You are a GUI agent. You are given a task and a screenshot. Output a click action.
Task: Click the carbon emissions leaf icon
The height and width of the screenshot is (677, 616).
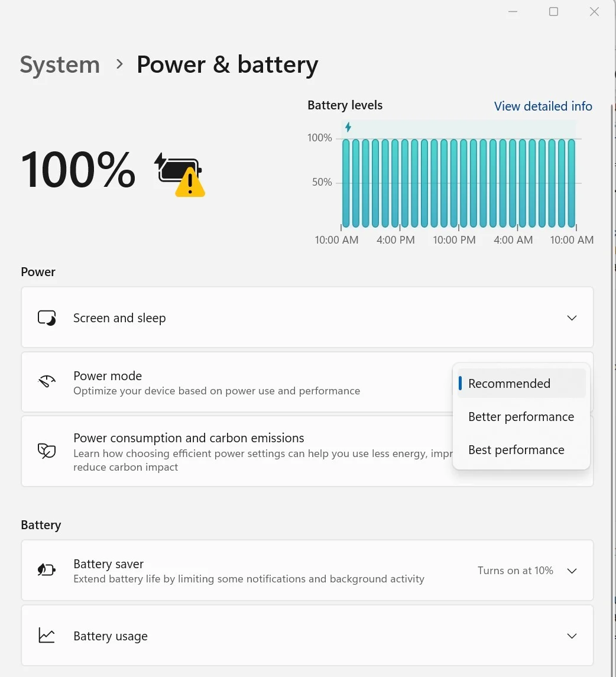pyautogui.click(x=47, y=451)
